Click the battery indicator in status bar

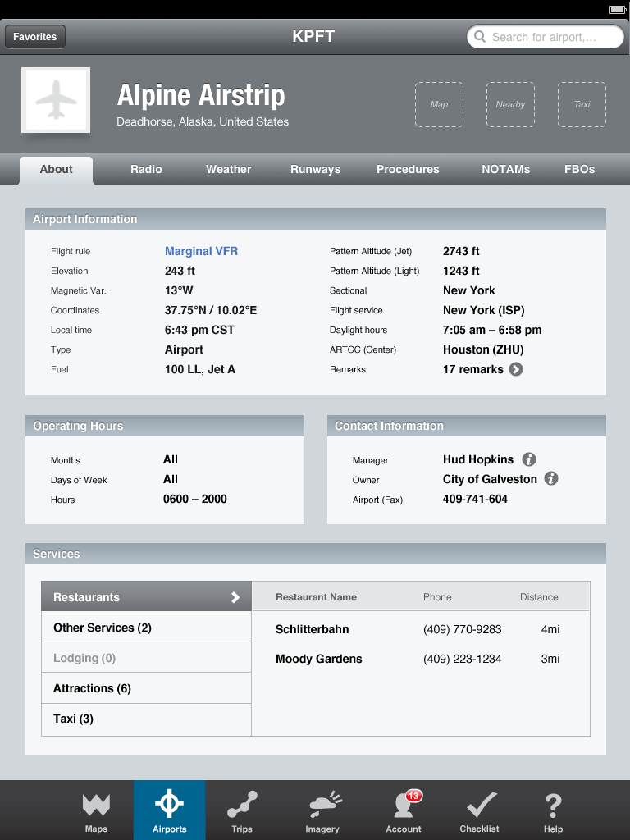click(x=618, y=10)
